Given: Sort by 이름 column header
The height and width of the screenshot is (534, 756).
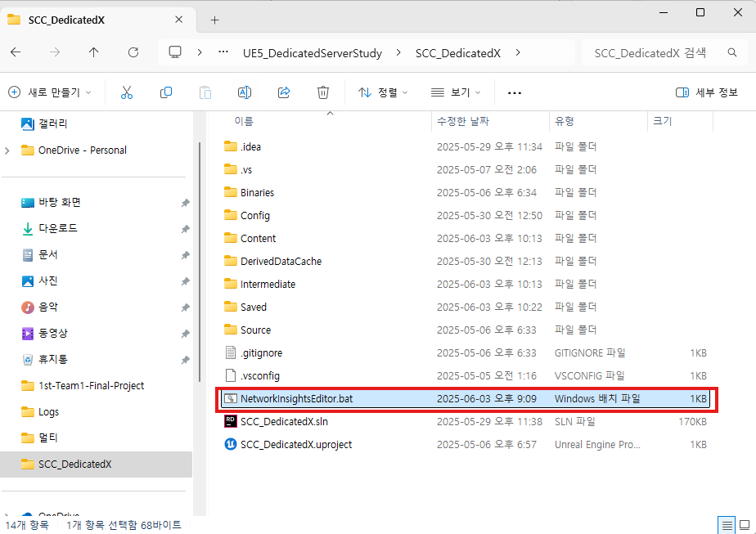Looking at the screenshot, I should click(x=320, y=122).
